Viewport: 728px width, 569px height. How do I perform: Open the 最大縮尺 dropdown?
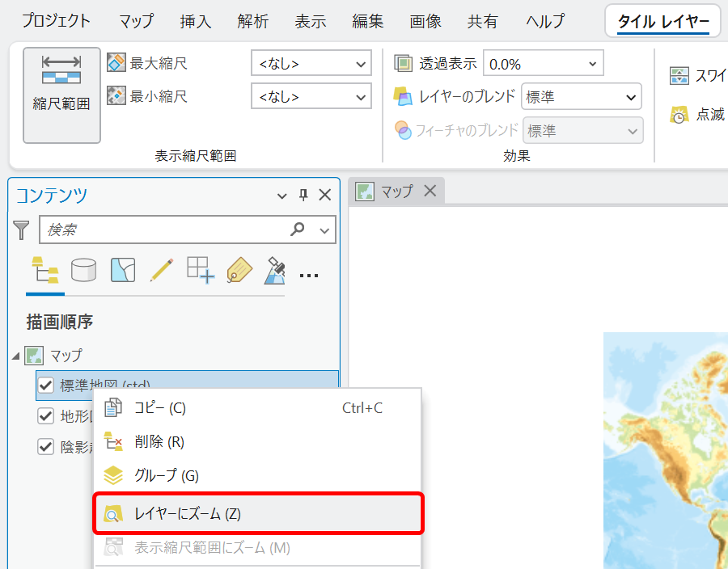[x=311, y=63]
